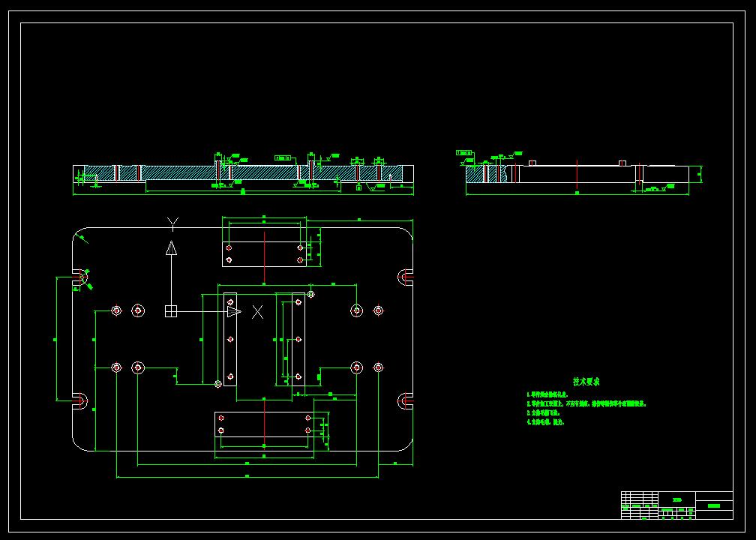Click the lower-right U-shaped edge slot
The width and height of the screenshot is (756, 540).
click(406, 400)
